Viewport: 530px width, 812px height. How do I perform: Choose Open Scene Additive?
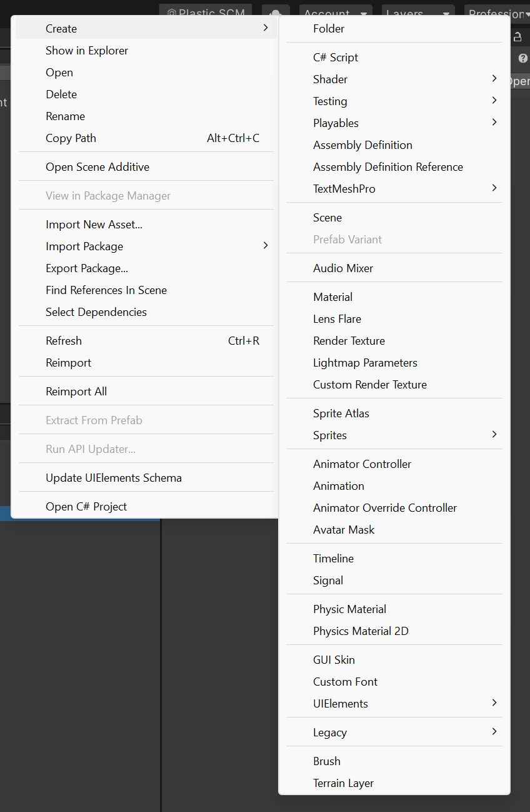pyautogui.click(x=146, y=167)
